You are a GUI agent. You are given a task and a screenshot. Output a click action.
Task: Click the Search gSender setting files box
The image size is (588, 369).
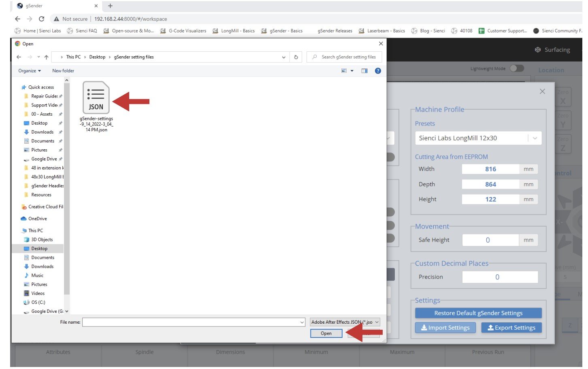(344, 57)
